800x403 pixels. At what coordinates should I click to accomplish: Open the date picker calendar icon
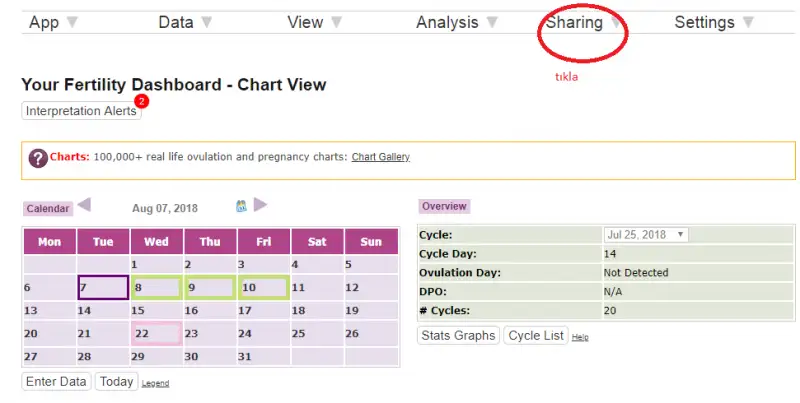(241, 206)
